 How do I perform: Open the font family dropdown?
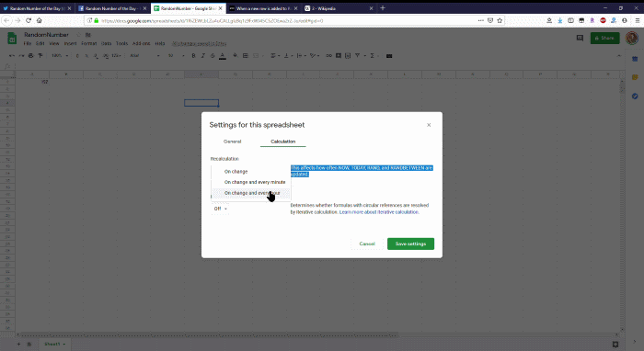tap(144, 56)
